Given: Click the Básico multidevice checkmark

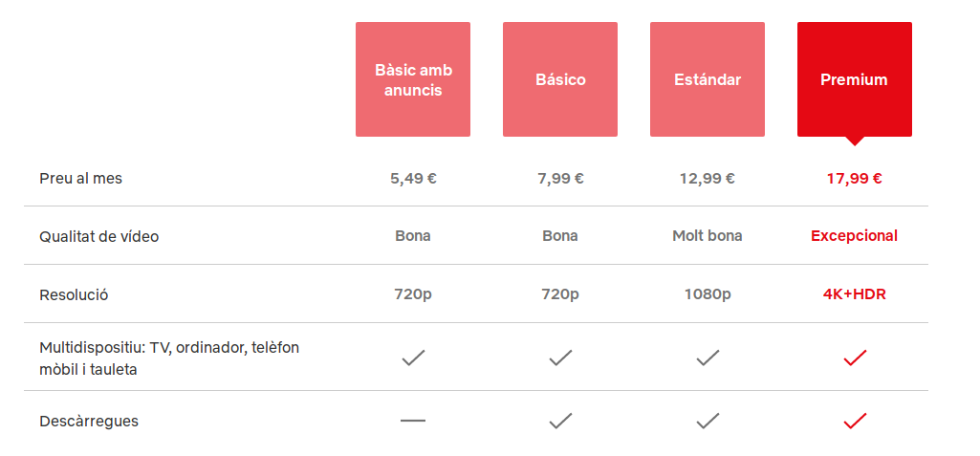Looking at the screenshot, I should click(x=560, y=358).
